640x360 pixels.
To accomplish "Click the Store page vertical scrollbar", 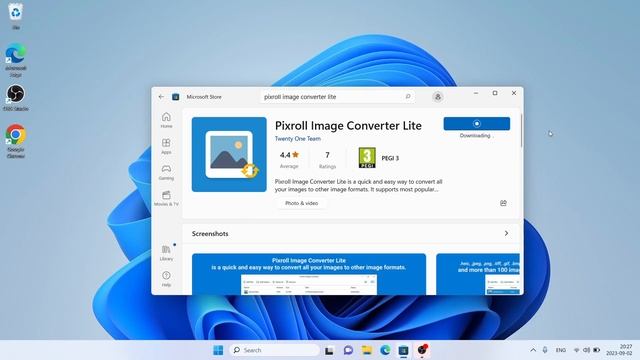I will [521, 131].
